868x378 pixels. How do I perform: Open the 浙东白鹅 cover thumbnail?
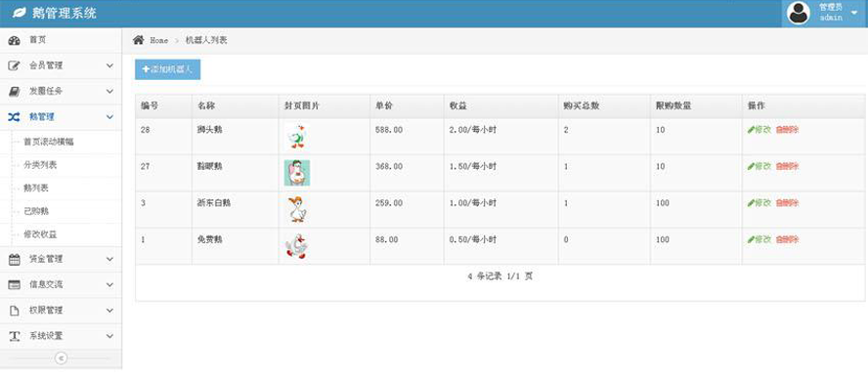[x=297, y=210]
